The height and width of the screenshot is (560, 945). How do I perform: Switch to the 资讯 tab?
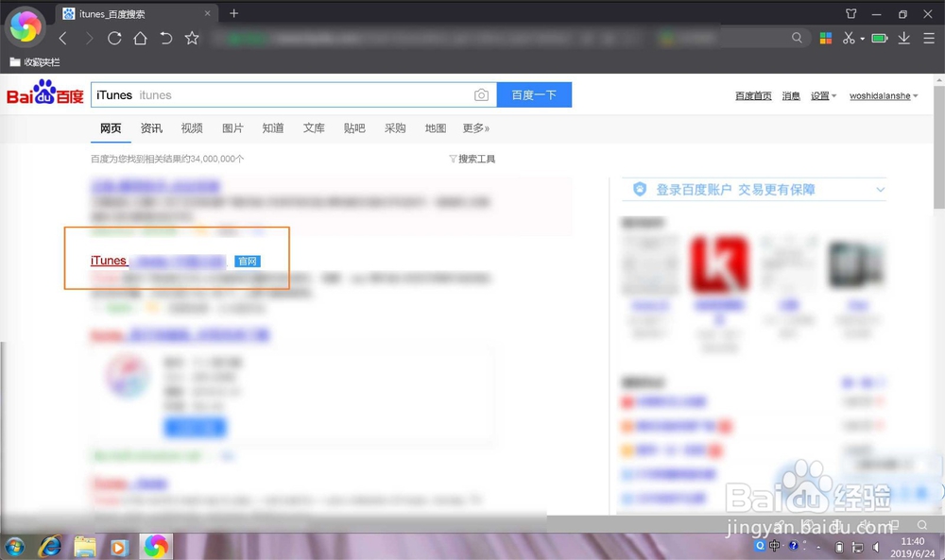[x=151, y=128]
